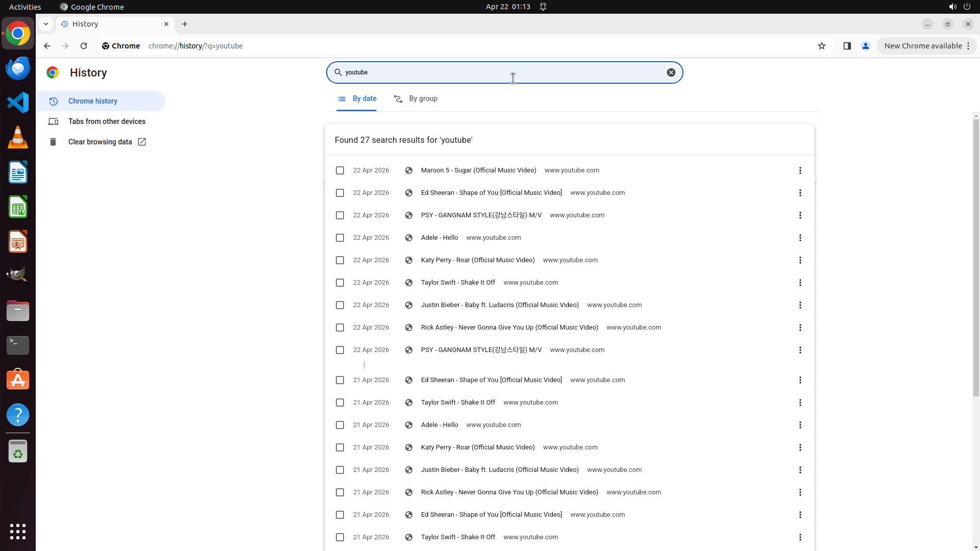The image size is (980, 551).
Task: Go back to previous page
Action: (47, 46)
